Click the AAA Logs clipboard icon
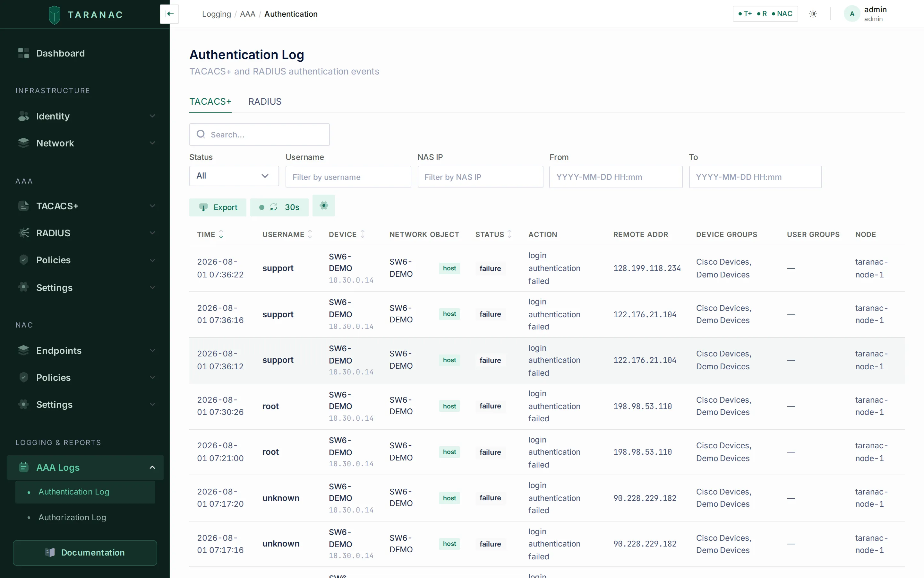Screen dimensions: 924x578 [24, 467]
